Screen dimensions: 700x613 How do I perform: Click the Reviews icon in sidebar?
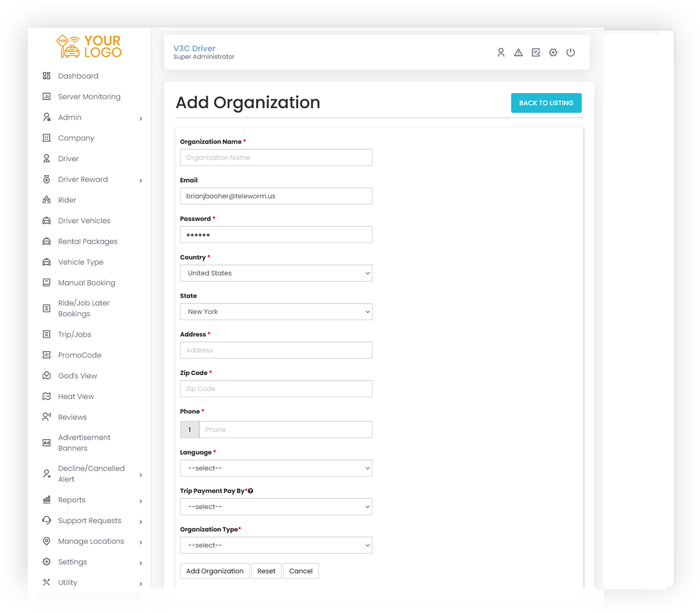click(46, 417)
